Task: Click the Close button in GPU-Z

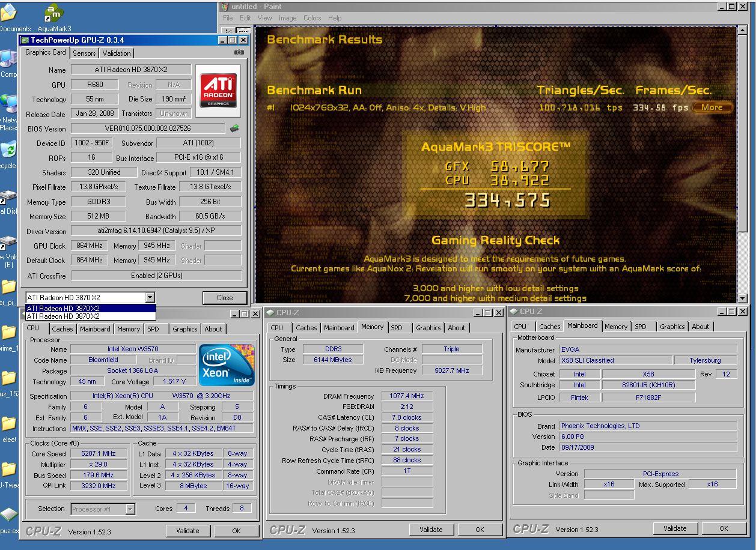Action: [x=225, y=297]
